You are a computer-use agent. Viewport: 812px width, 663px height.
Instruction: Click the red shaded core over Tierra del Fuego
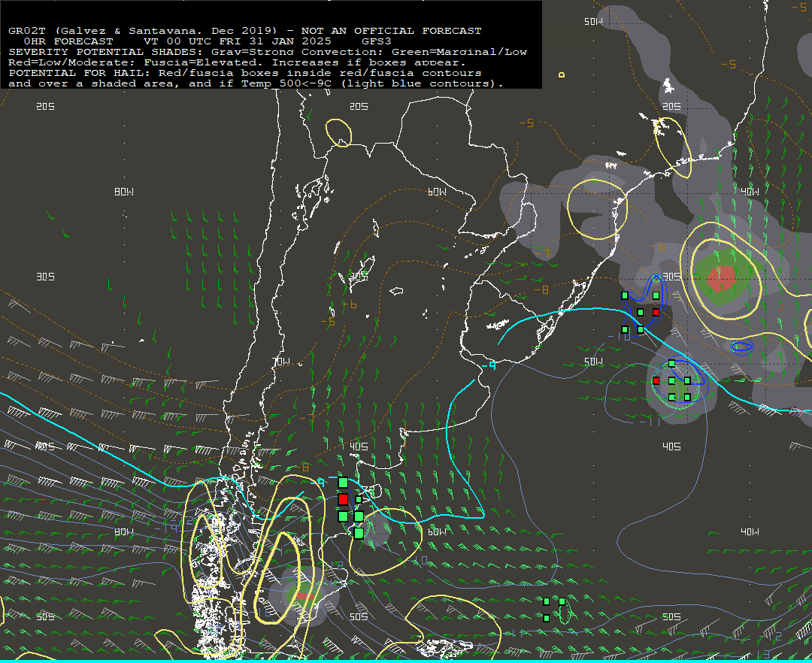tap(304, 595)
